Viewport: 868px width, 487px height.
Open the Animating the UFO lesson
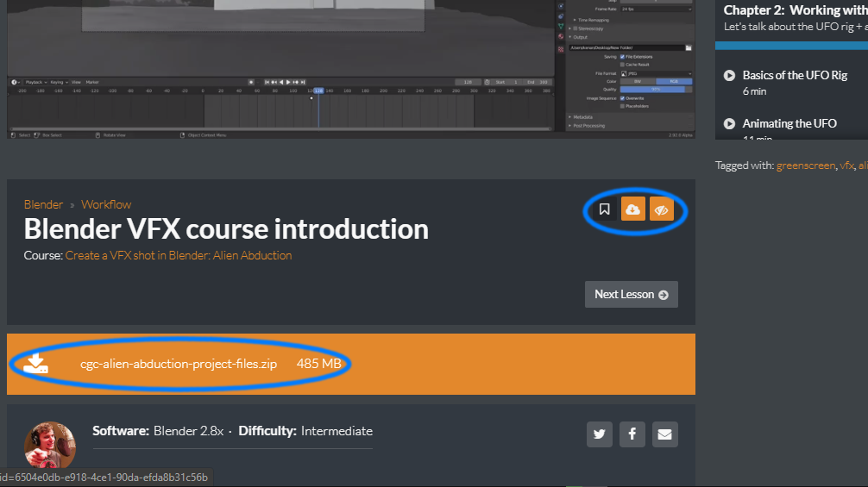[789, 123]
